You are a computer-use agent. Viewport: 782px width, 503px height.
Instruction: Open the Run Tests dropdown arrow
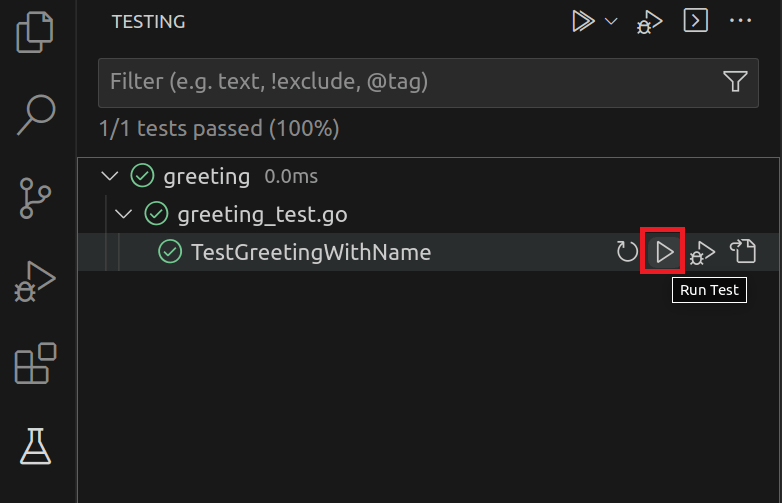click(611, 21)
